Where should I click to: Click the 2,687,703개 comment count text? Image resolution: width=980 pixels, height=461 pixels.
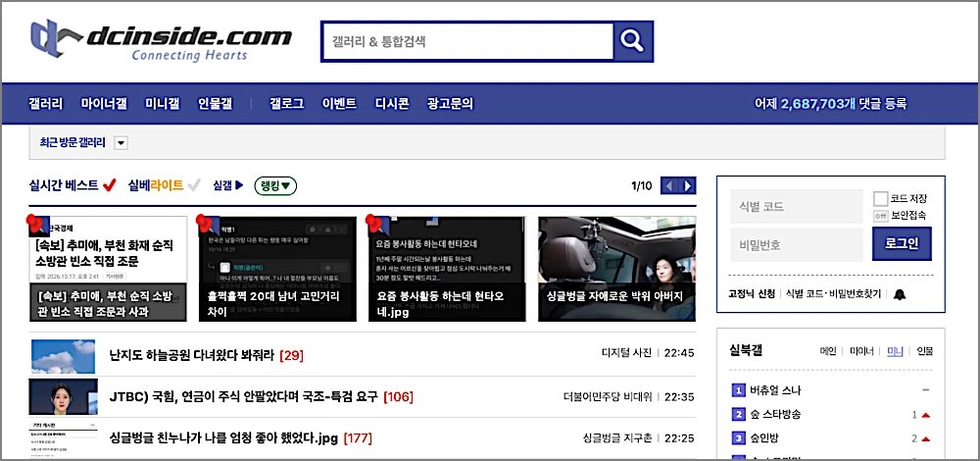(x=817, y=104)
